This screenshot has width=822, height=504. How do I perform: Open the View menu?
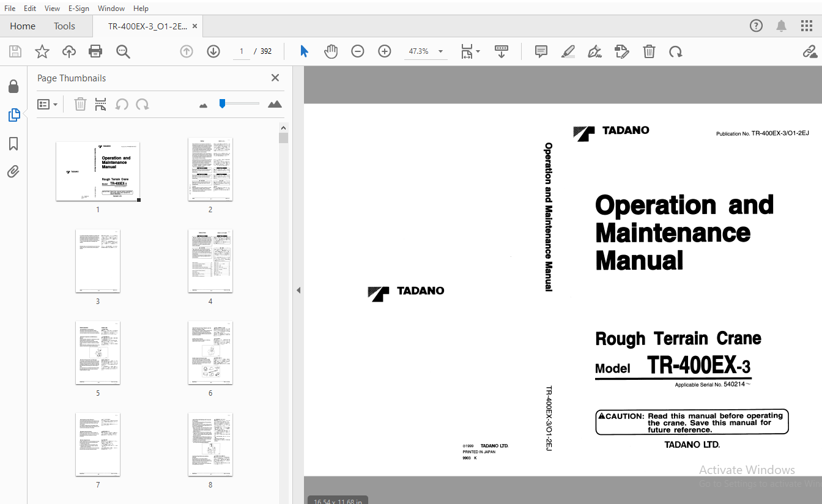click(x=52, y=9)
